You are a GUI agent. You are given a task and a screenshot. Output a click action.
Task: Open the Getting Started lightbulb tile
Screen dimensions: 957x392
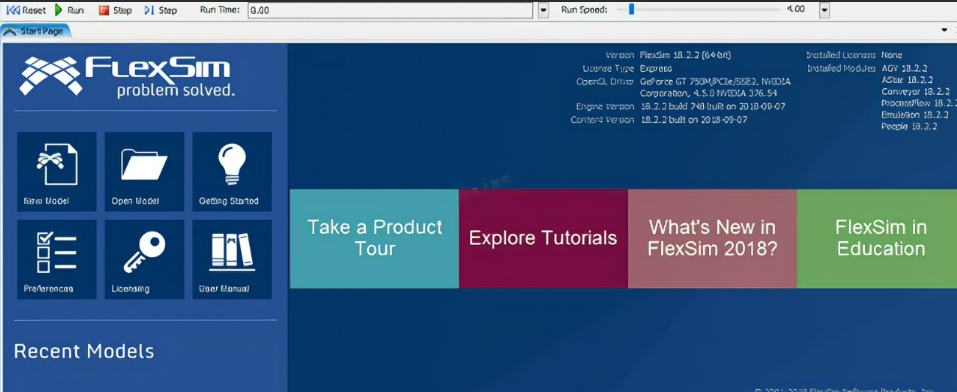232,172
